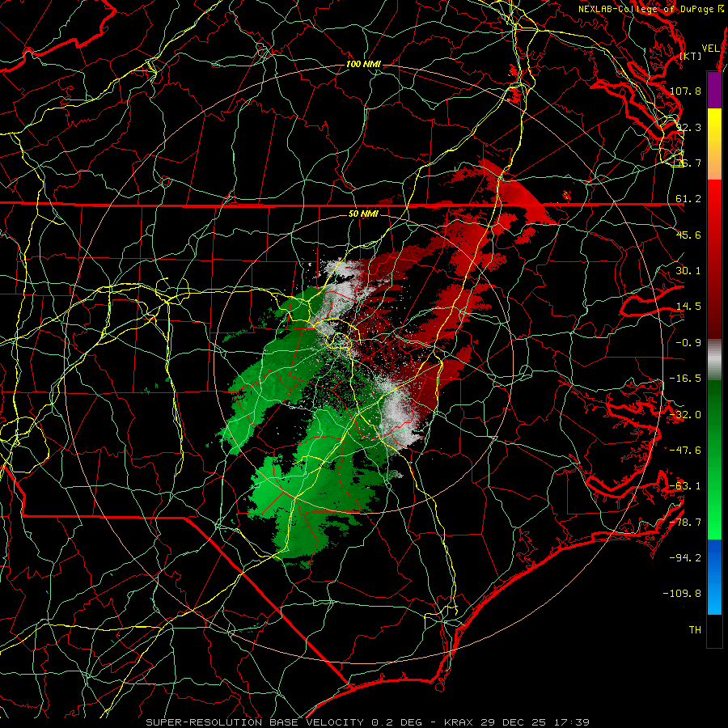The height and width of the screenshot is (728, 728).
Task: Click the 45.6 scale value
Action: [688, 235]
